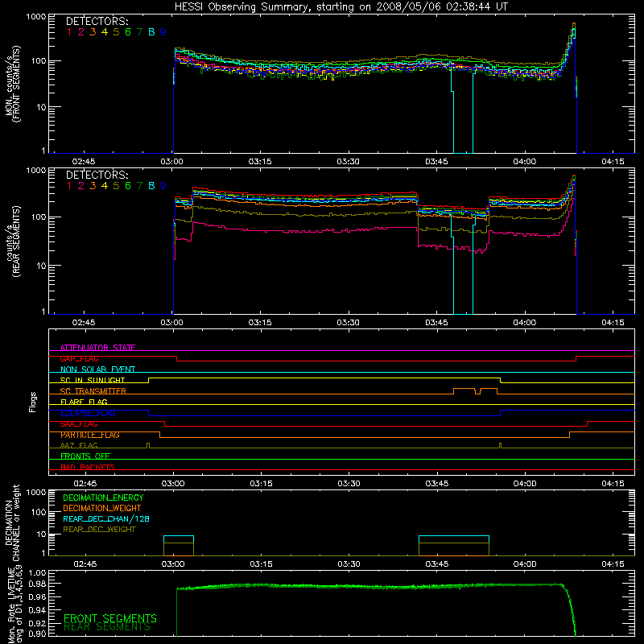The image size is (644, 644).
Task: Click FRONT SEGMENTS legend in livetime plot
Action: (x=110, y=618)
